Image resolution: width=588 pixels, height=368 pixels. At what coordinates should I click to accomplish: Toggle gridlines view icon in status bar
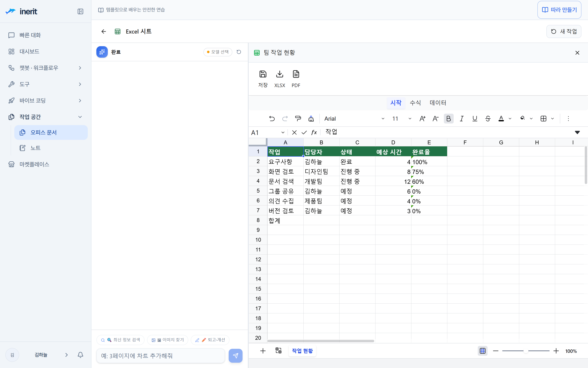click(x=483, y=351)
